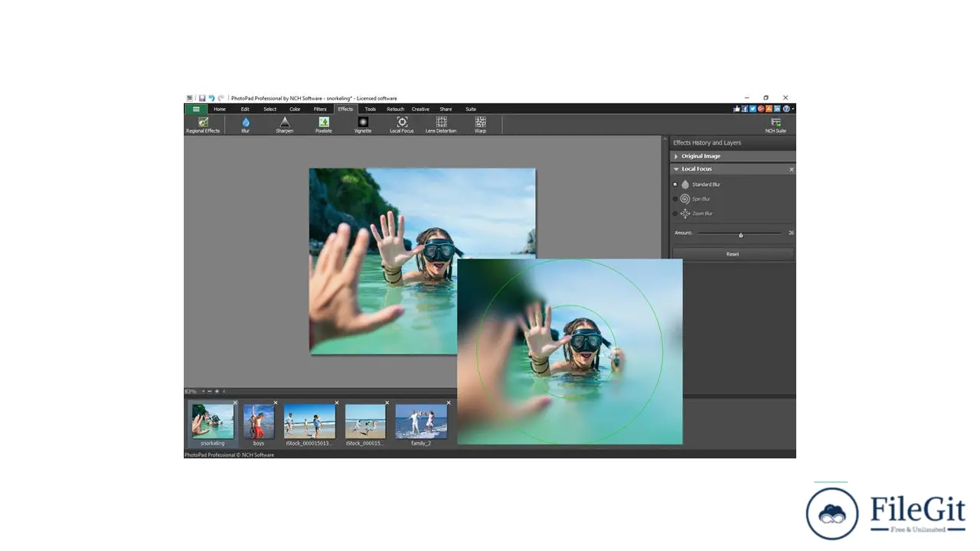Open the Tools tab

[371, 109]
